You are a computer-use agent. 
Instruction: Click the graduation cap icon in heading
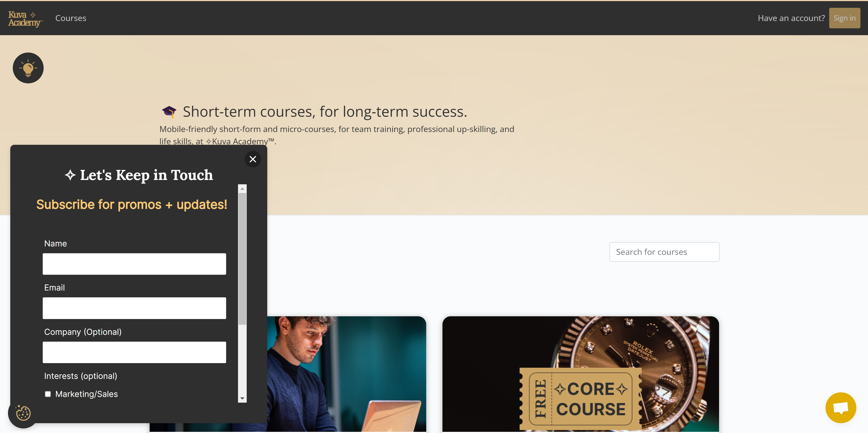tap(170, 111)
